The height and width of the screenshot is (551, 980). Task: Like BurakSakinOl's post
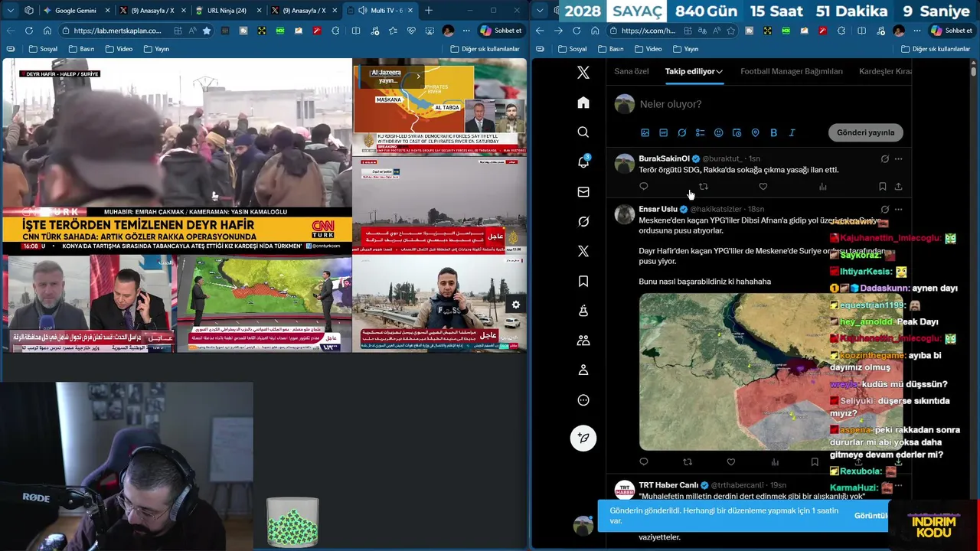point(763,187)
